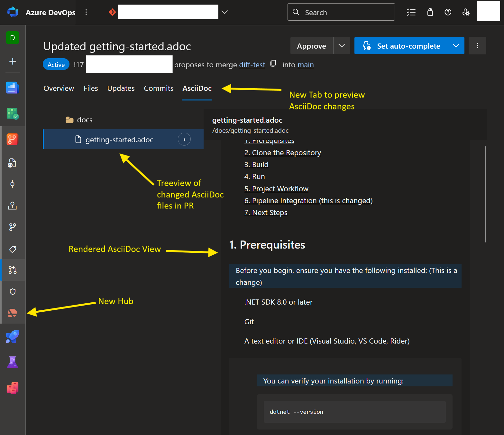Click the preview pane vertical scrollbar

pyautogui.click(x=485, y=194)
